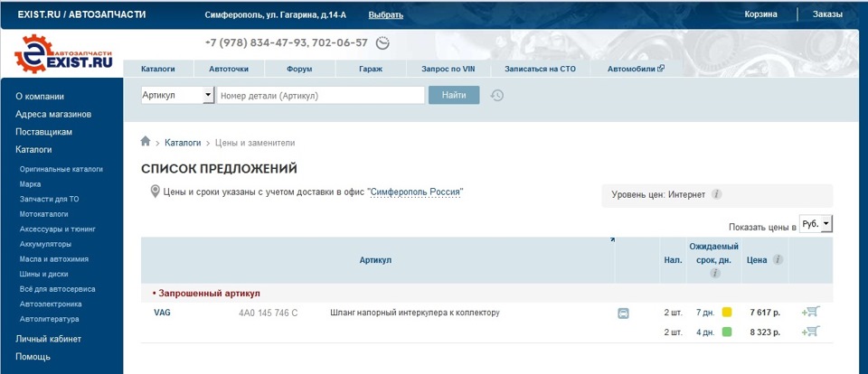Click info icon beside Цена header
The height and width of the screenshot is (374, 868).
pyautogui.click(x=778, y=259)
